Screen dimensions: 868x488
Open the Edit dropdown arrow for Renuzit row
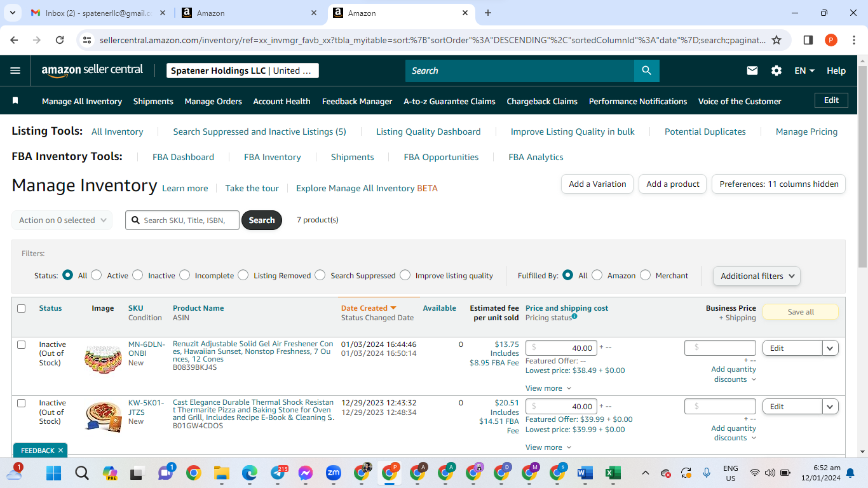click(831, 348)
